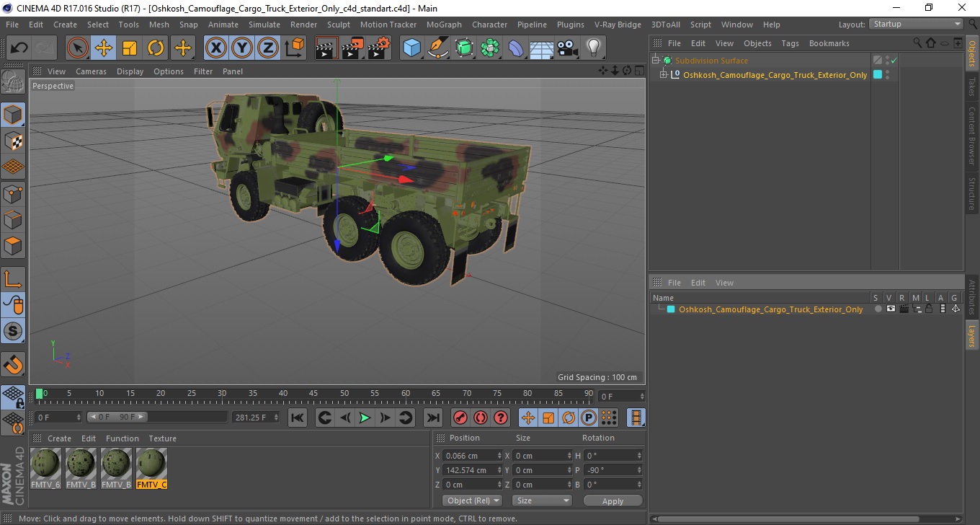Switch to the Layers side tab

coord(972,335)
